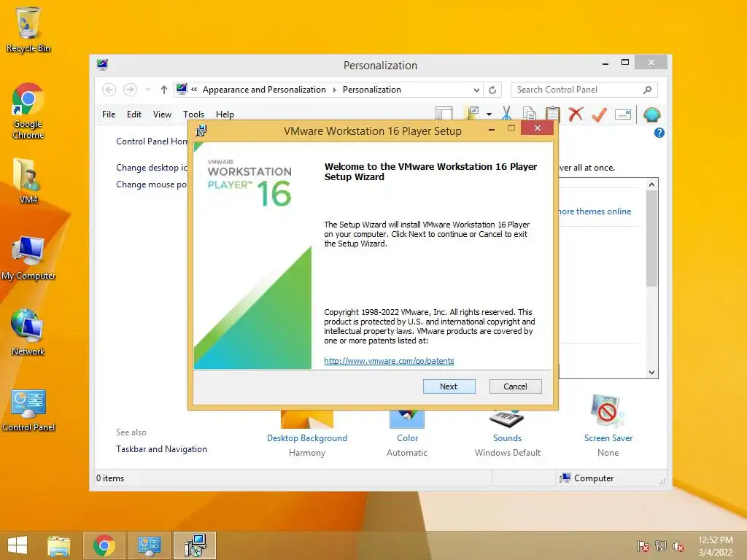Open Desktop Background settings
The height and width of the screenshot is (560, 747).
307,438
